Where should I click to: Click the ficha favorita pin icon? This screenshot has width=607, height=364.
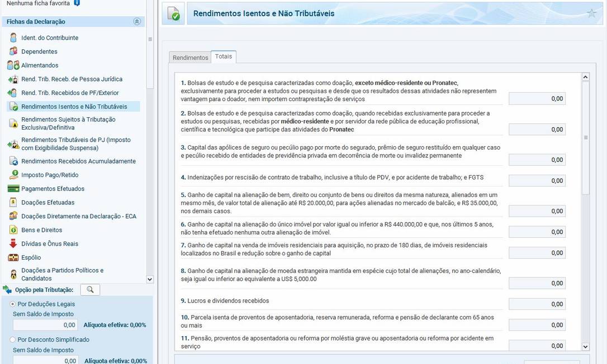pos(78,3)
